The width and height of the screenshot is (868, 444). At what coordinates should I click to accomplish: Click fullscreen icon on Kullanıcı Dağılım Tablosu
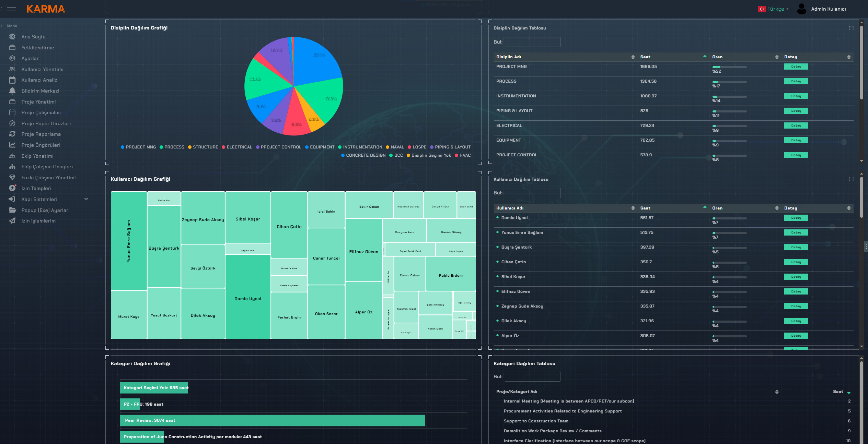click(x=851, y=179)
